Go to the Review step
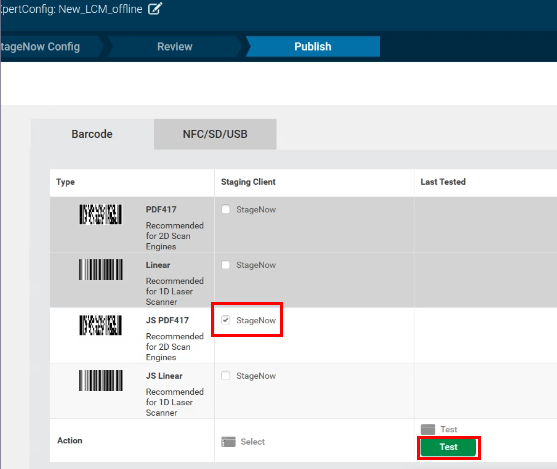 point(175,47)
